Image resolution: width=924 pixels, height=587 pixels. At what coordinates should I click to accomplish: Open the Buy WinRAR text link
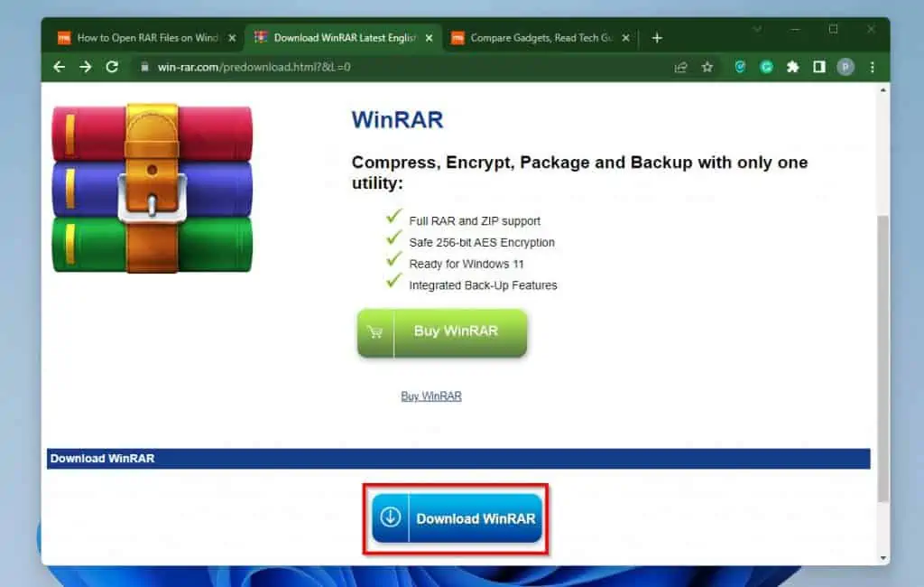[431, 396]
